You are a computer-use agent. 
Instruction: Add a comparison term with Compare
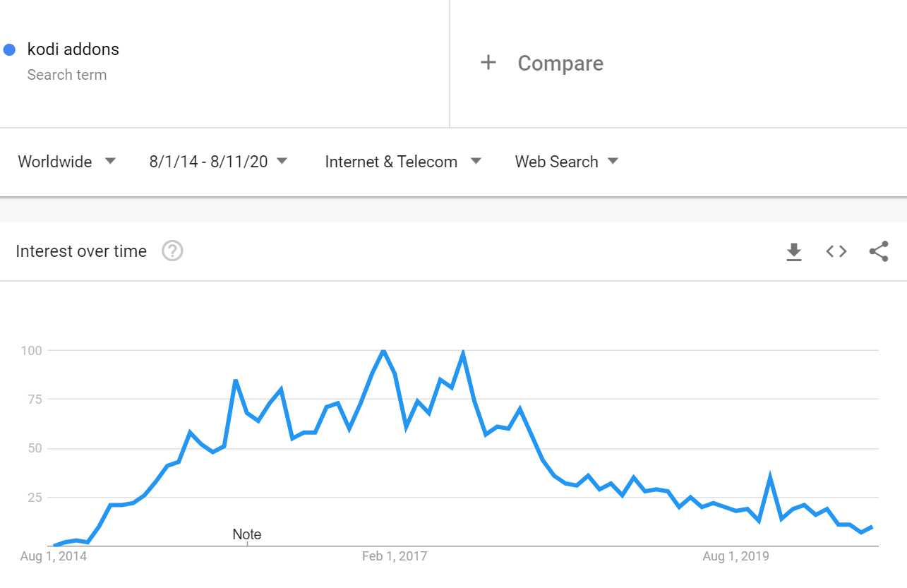[560, 63]
